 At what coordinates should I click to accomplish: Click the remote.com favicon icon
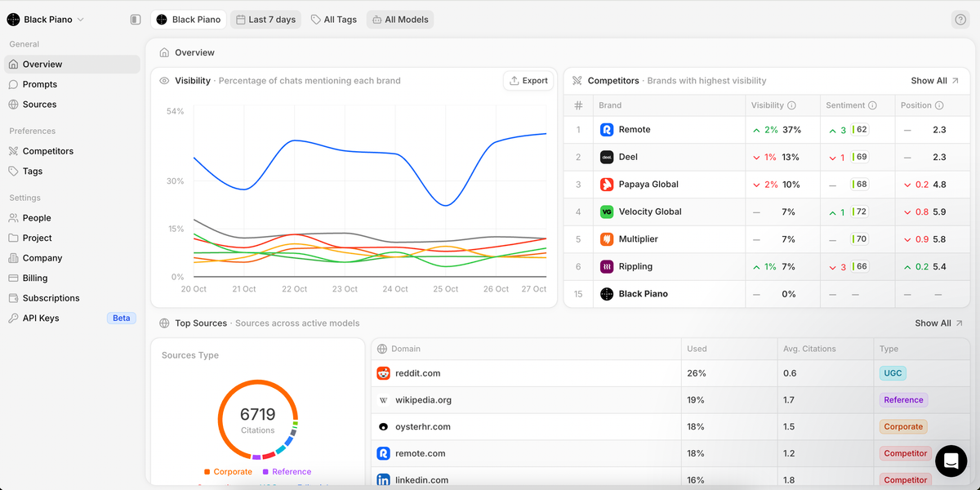(383, 453)
